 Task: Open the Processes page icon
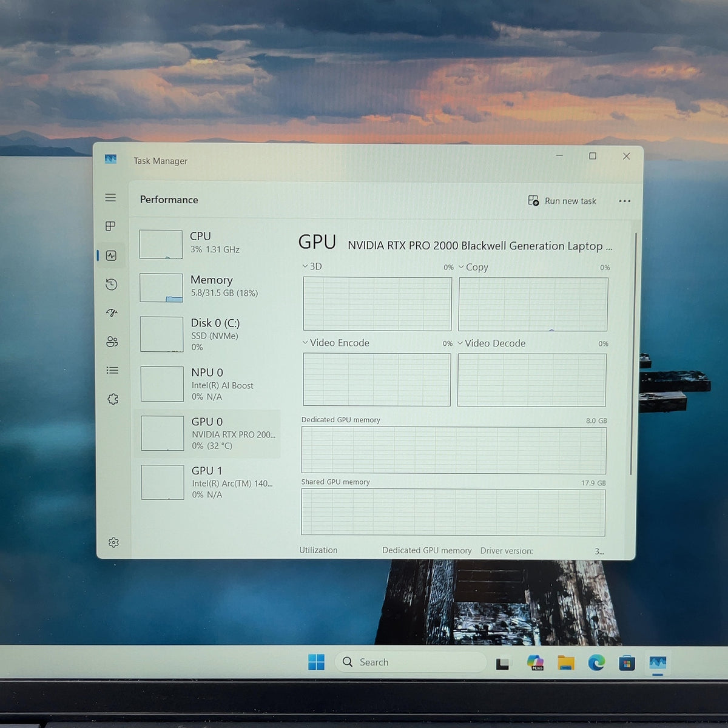tap(110, 226)
